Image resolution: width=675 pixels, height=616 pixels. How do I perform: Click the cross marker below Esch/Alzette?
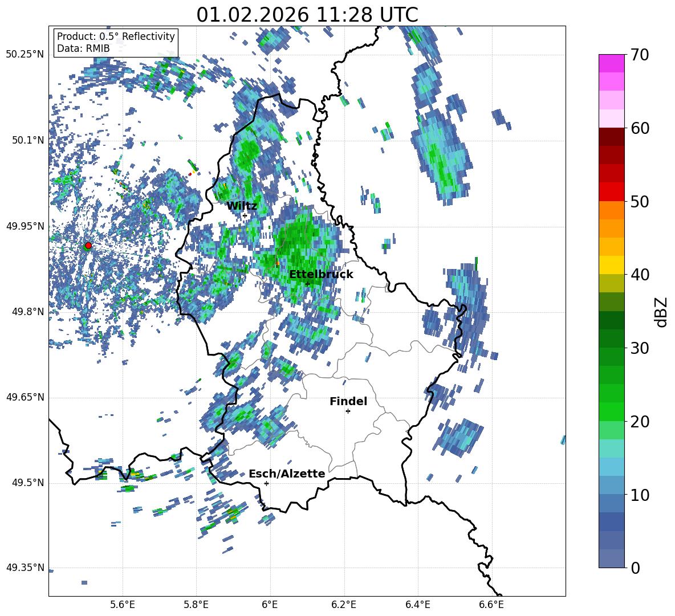(266, 483)
